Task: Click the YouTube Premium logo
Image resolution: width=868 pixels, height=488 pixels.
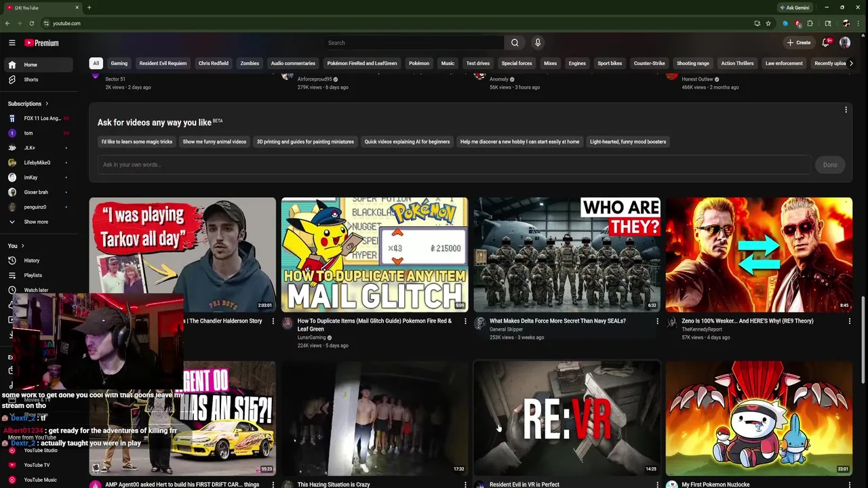Action: click(x=41, y=43)
